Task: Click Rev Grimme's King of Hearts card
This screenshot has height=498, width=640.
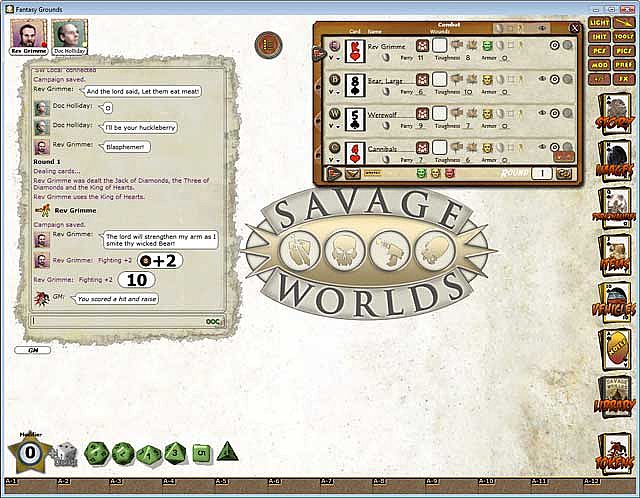Action: click(x=355, y=51)
